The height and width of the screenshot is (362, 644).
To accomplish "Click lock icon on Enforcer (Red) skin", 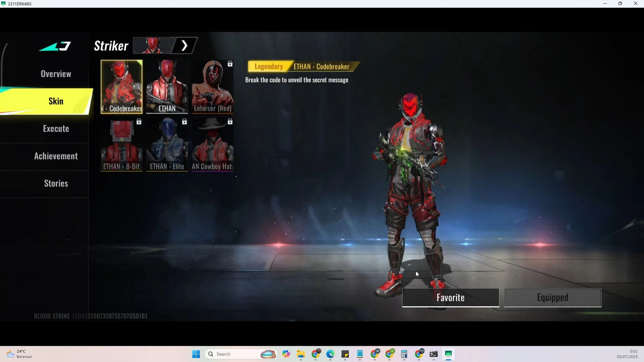I will (x=230, y=64).
